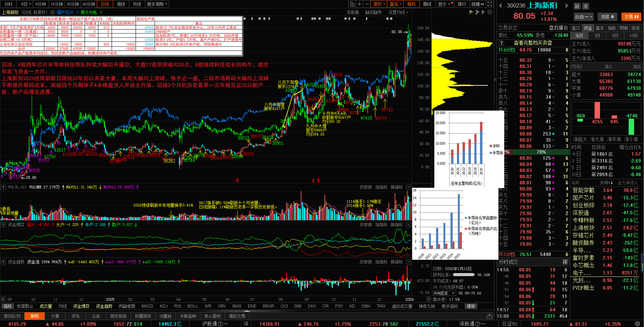Go to the next stock with the right arrow

[x=567, y=5]
